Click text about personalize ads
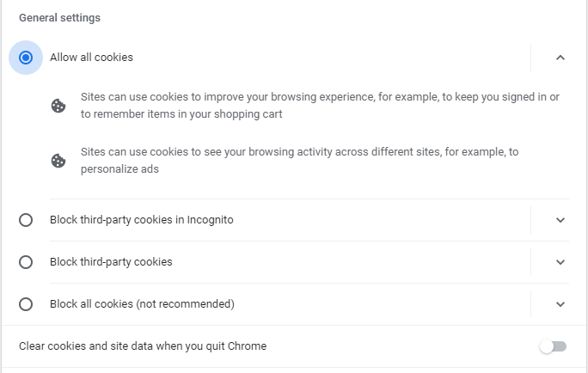 pos(300,161)
